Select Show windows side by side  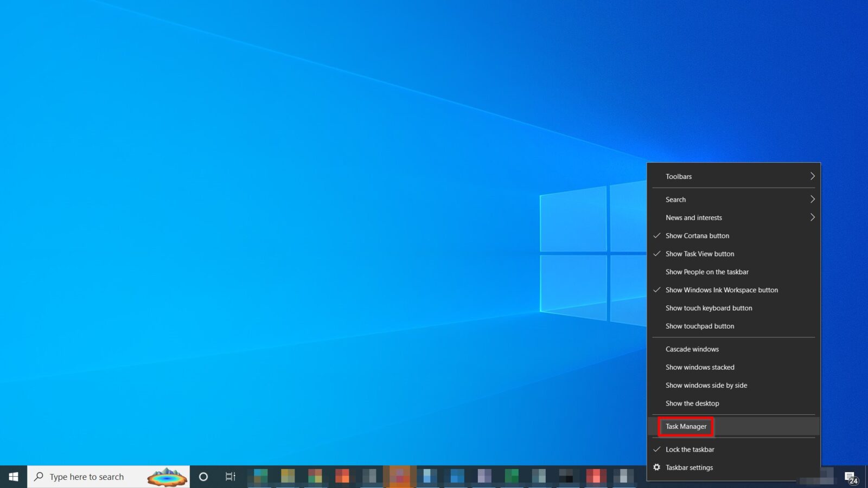tap(706, 386)
